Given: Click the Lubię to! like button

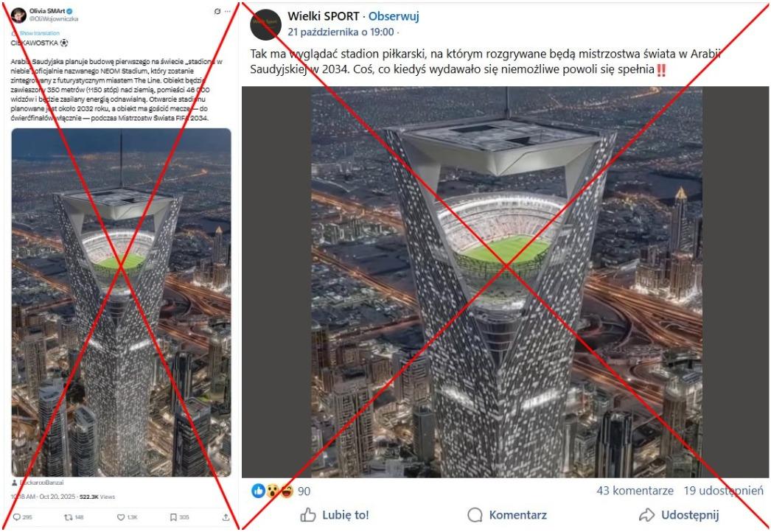Looking at the screenshot, I should (x=335, y=515).
